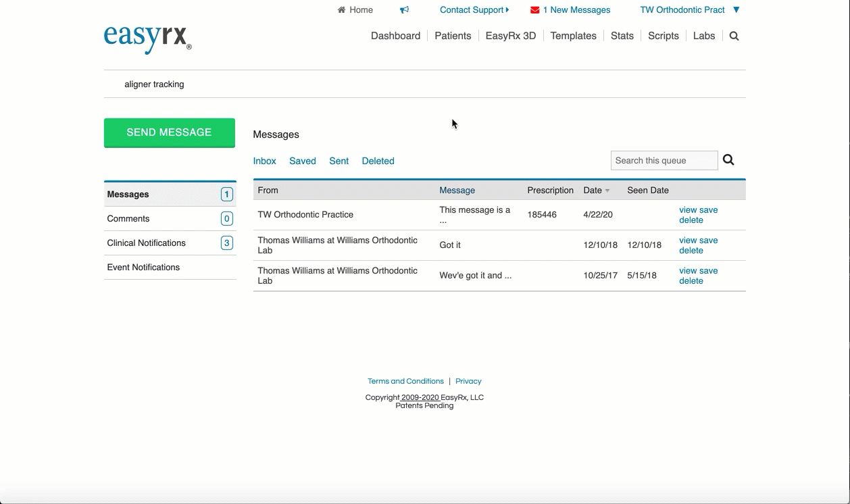Image resolution: width=850 pixels, height=504 pixels.
Task: Click the 'Got it' message text
Action: pos(450,245)
